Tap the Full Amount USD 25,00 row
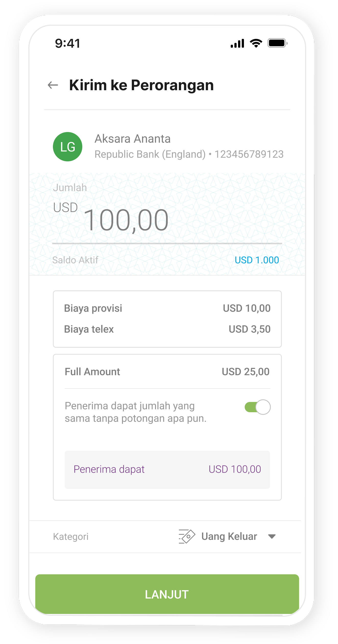 click(x=167, y=372)
